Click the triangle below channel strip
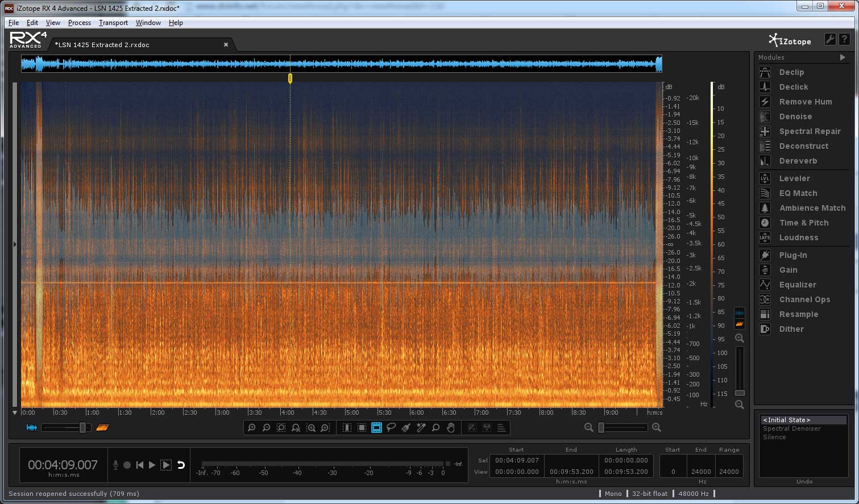The height and width of the screenshot is (504, 859). pyautogui.click(x=15, y=413)
